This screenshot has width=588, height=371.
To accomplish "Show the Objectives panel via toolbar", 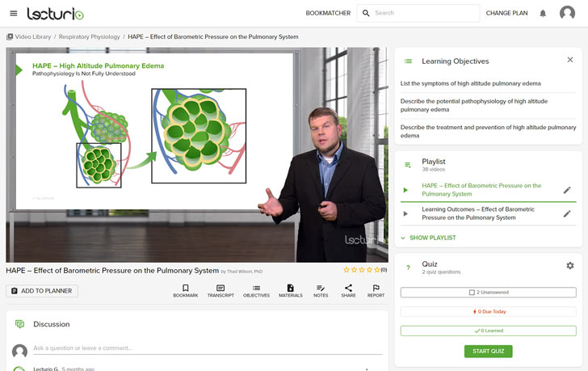I will tap(256, 291).
